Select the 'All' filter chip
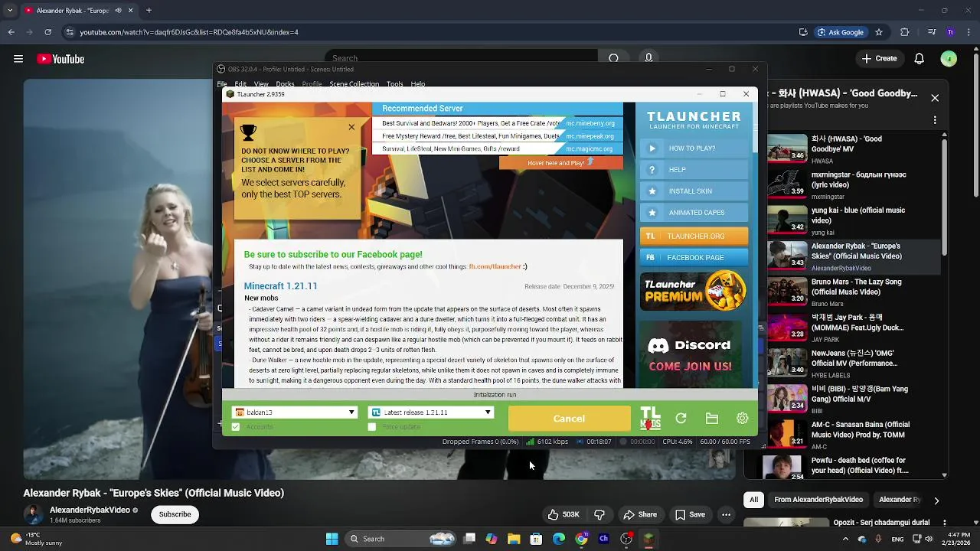 point(753,500)
